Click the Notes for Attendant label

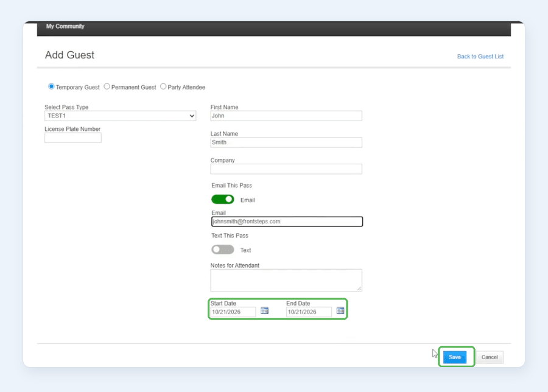(235, 265)
